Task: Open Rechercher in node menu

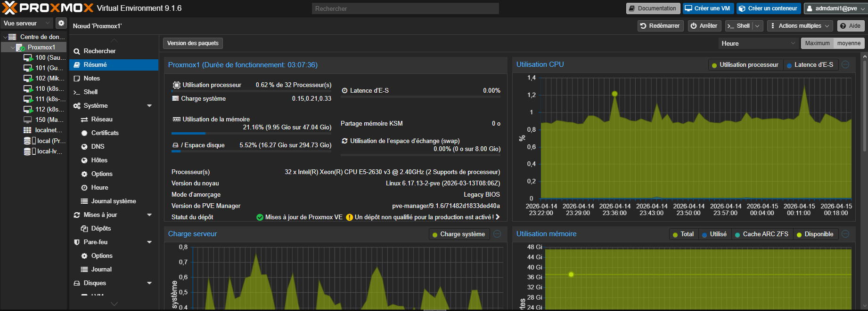Action: 114,51
